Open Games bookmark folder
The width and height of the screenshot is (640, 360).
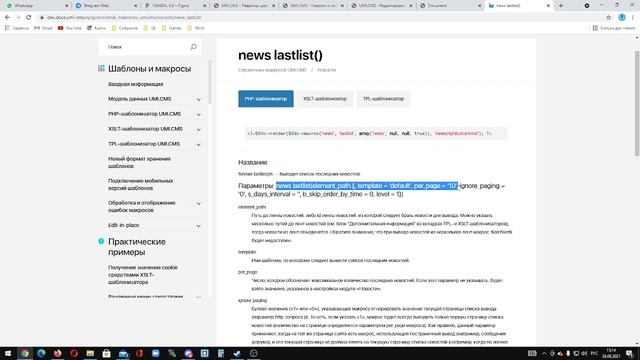click(171, 28)
